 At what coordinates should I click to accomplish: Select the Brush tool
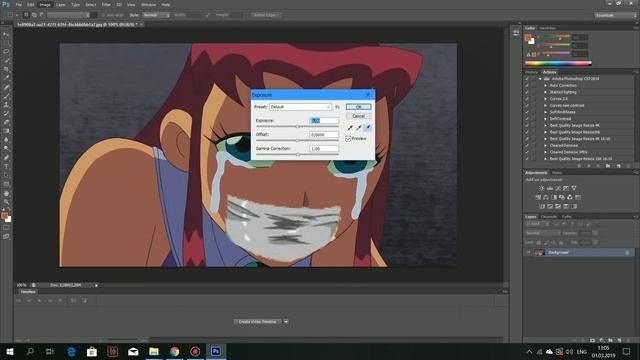[x=6, y=96]
